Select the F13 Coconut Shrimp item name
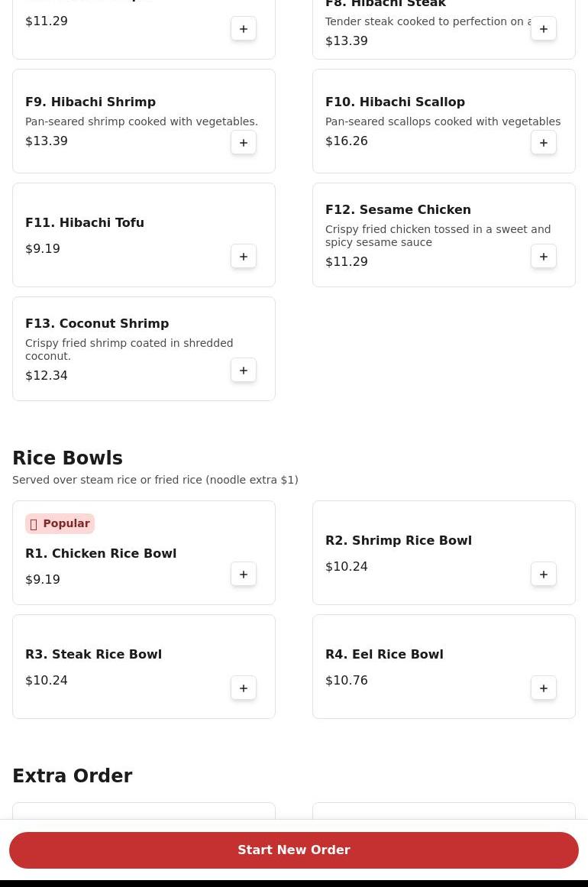This screenshot has width=588, height=887. [x=97, y=324]
